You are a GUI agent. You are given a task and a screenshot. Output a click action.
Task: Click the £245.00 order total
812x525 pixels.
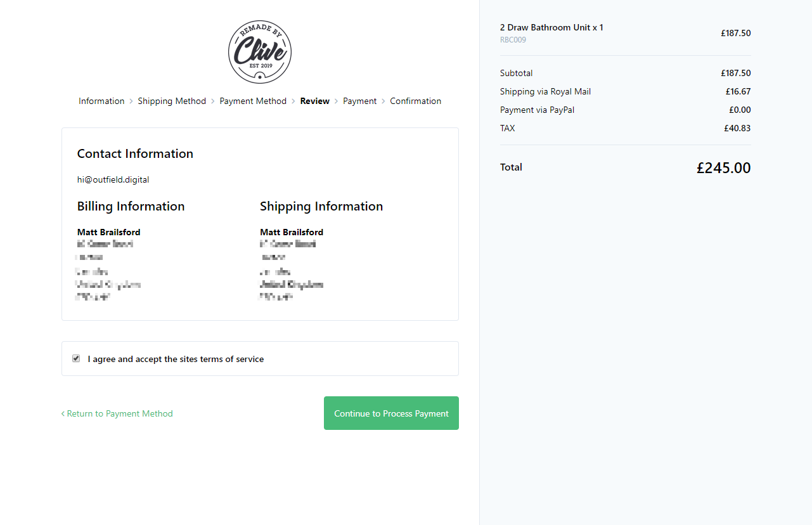click(723, 168)
